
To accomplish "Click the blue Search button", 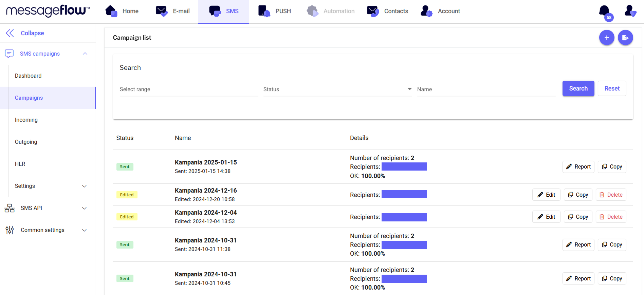I will 578,88.
